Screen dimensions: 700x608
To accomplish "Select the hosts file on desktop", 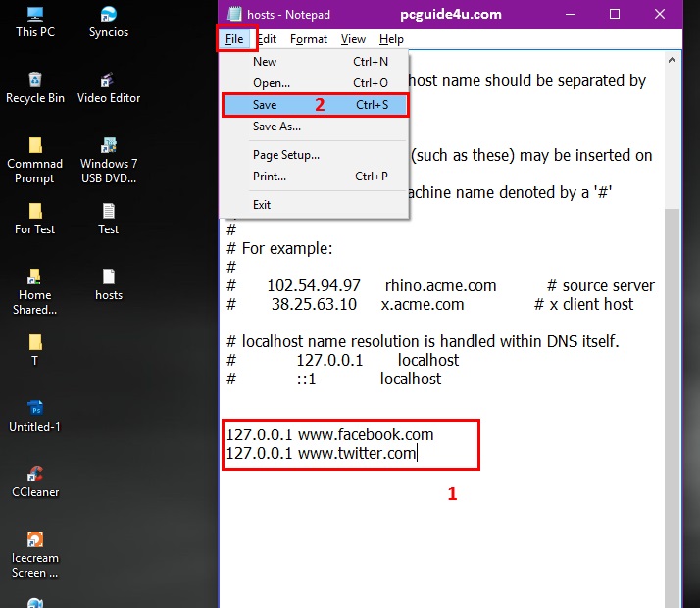I will pyautogui.click(x=109, y=278).
